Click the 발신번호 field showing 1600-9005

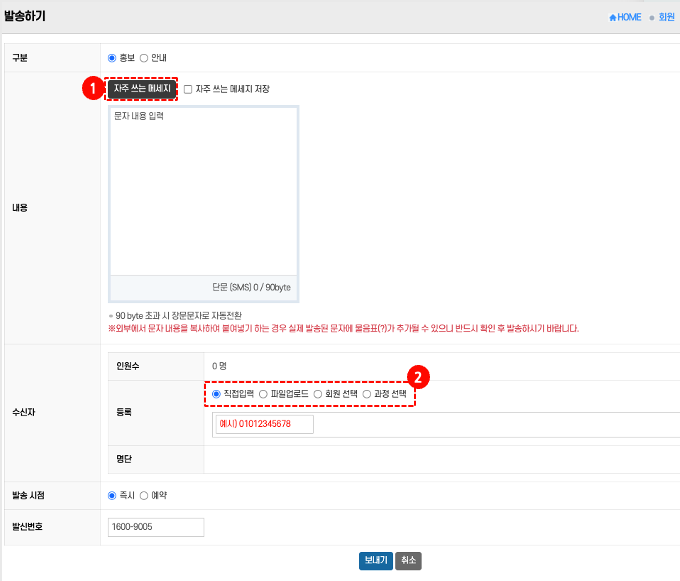point(155,526)
